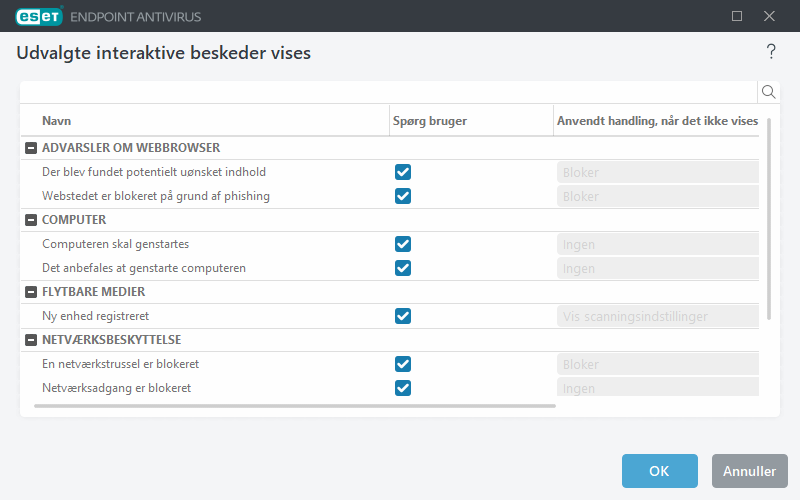Collapse the FLYTBARE MEDIER group
The width and height of the screenshot is (800, 500).
[x=31, y=292]
